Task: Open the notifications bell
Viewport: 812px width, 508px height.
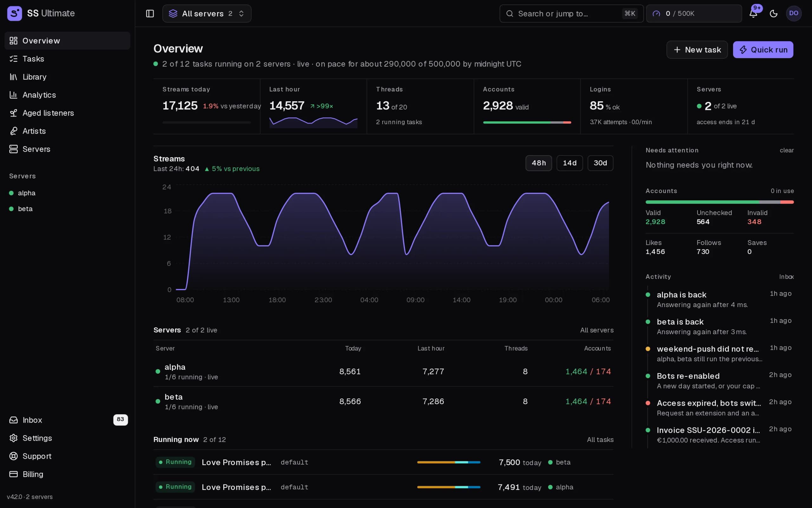Action: 753,13
